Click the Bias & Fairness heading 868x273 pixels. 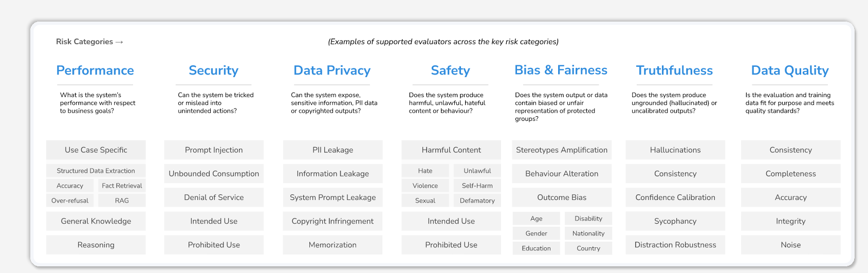[x=561, y=70]
